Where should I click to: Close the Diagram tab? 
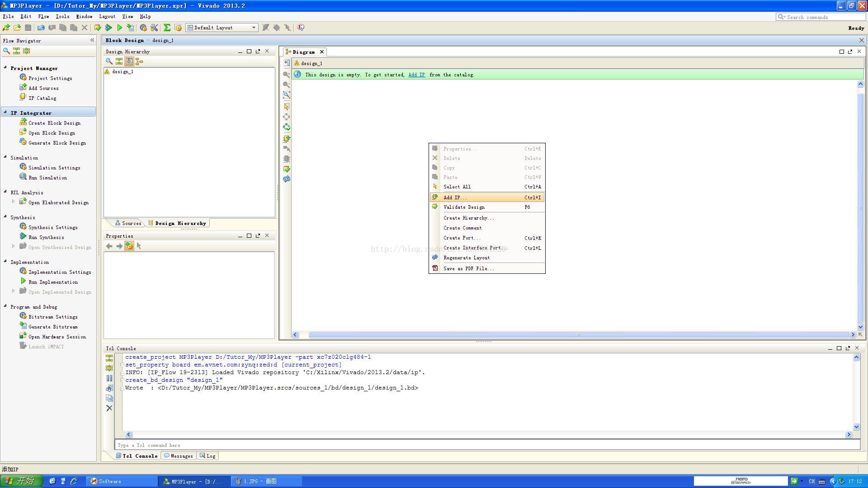[x=322, y=52]
